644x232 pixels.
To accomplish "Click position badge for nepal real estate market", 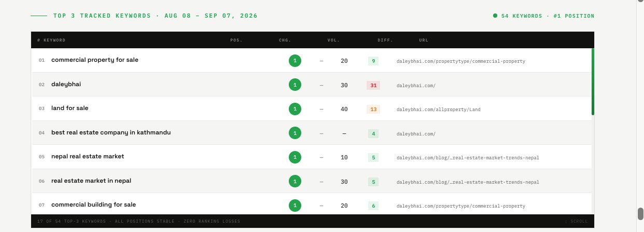I will (295, 157).
